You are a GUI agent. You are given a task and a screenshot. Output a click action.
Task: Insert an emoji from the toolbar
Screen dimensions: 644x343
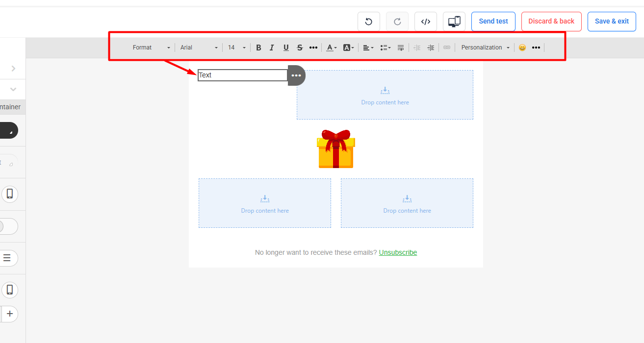click(522, 48)
